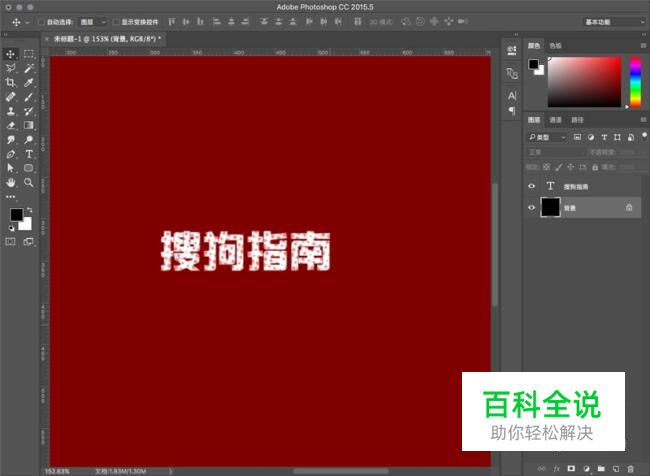This screenshot has width=650, height=476.
Task: Select the Path Selection tool
Action: [x=10, y=168]
